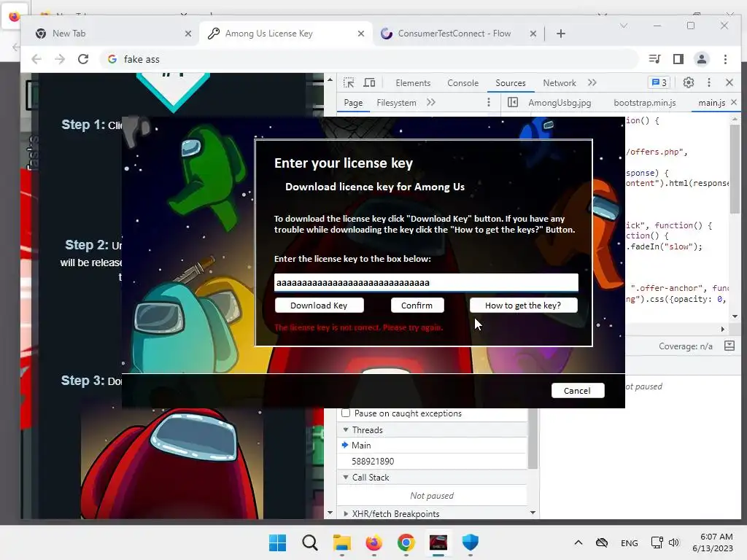Switch to the New Tab browser tab
Viewport: 747px width, 560px height.
(x=113, y=34)
